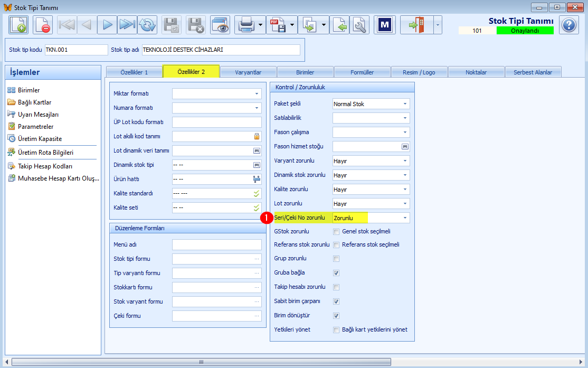Toggle the Gruba bağla checkbox
Viewport: 588px width, 368px height.
pos(336,273)
